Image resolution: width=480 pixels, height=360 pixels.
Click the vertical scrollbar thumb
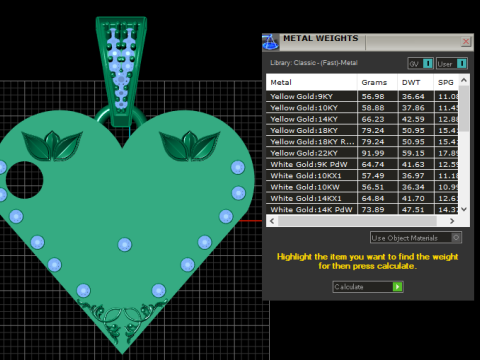tap(464, 108)
